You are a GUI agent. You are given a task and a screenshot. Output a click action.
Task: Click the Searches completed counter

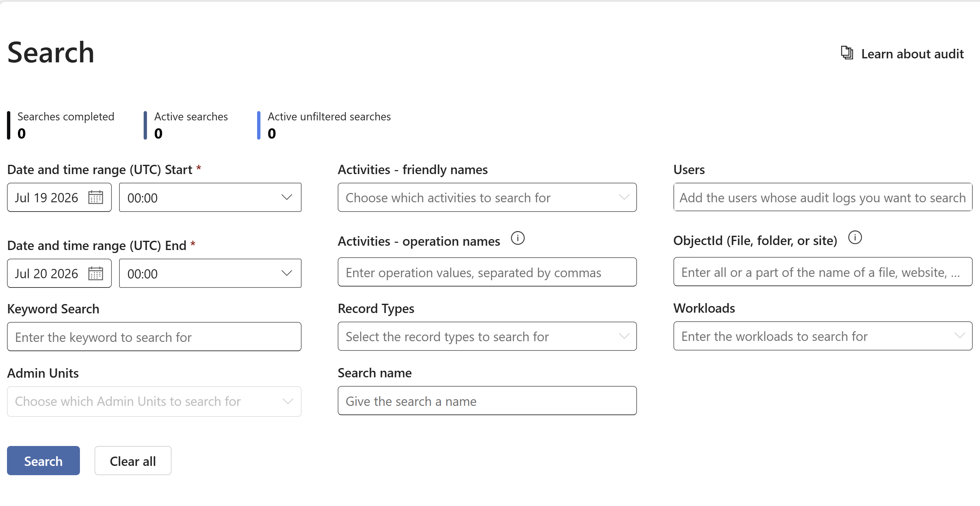(x=61, y=125)
